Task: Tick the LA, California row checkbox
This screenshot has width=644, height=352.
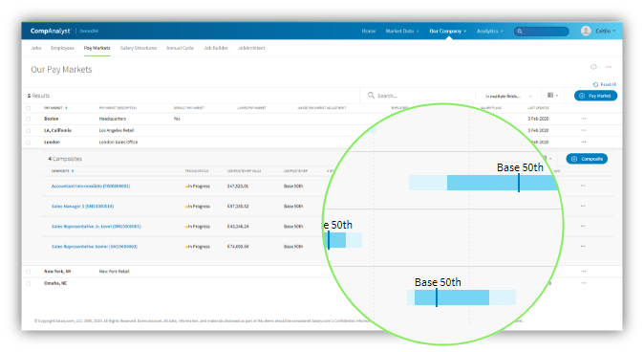Action: click(29, 131)
